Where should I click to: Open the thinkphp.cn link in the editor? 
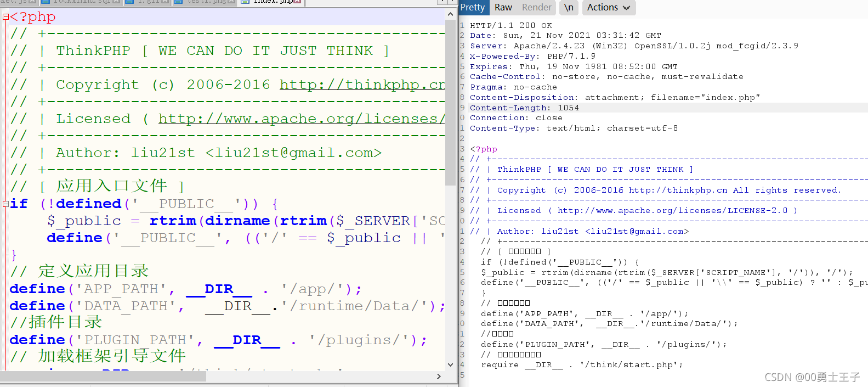point(362,85)
